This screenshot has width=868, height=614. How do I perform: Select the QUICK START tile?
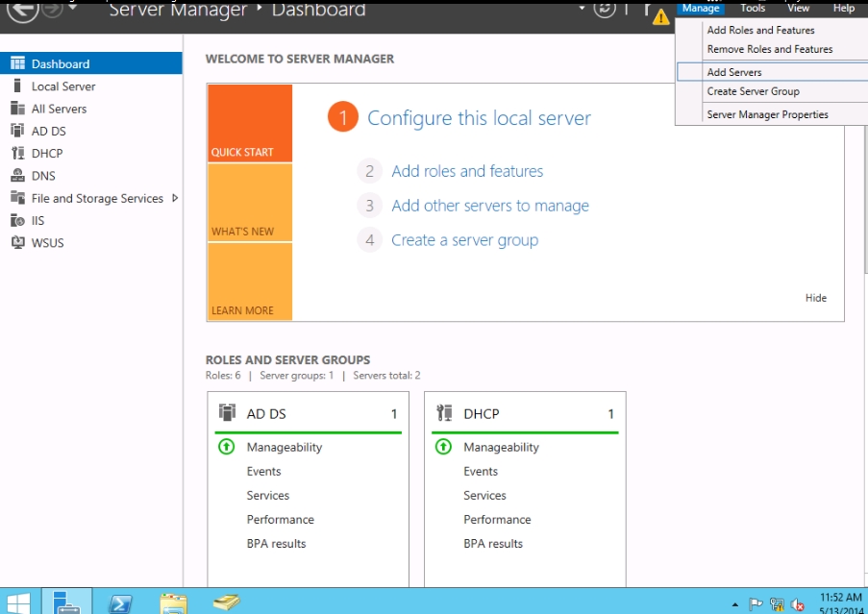click(250, 123)
